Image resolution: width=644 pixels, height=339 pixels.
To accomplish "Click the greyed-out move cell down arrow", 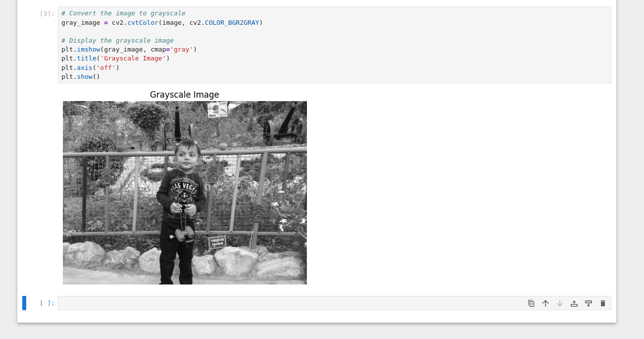I will 560,303.
